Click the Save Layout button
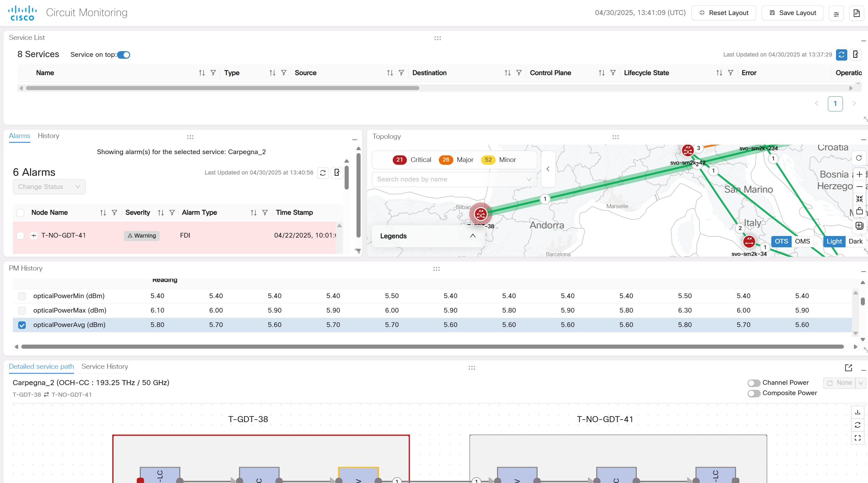 (792, 13)
